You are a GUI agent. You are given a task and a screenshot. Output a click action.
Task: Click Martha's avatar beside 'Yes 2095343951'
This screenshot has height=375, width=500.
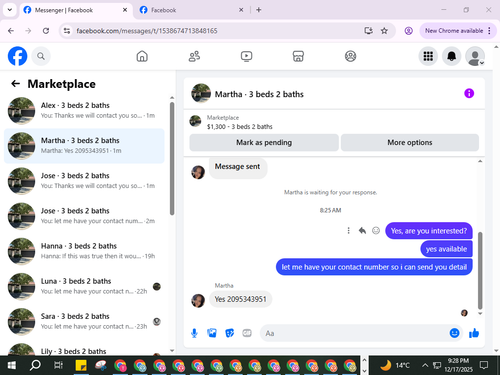coord(198,301)
